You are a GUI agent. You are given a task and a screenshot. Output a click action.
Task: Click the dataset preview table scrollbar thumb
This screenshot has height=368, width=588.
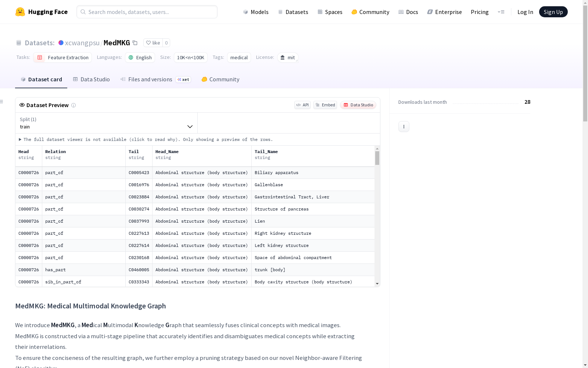tap(377, 158)
